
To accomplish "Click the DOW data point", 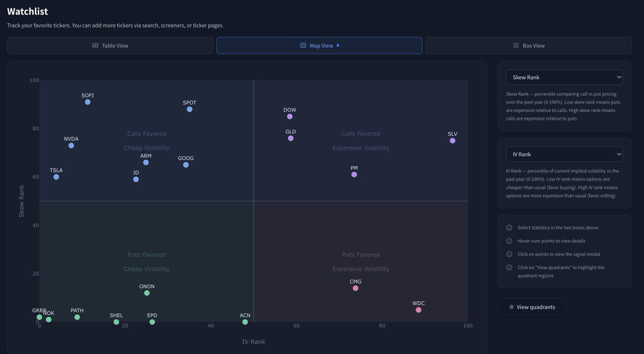I will pyautogui.click(x=290, y=116).
